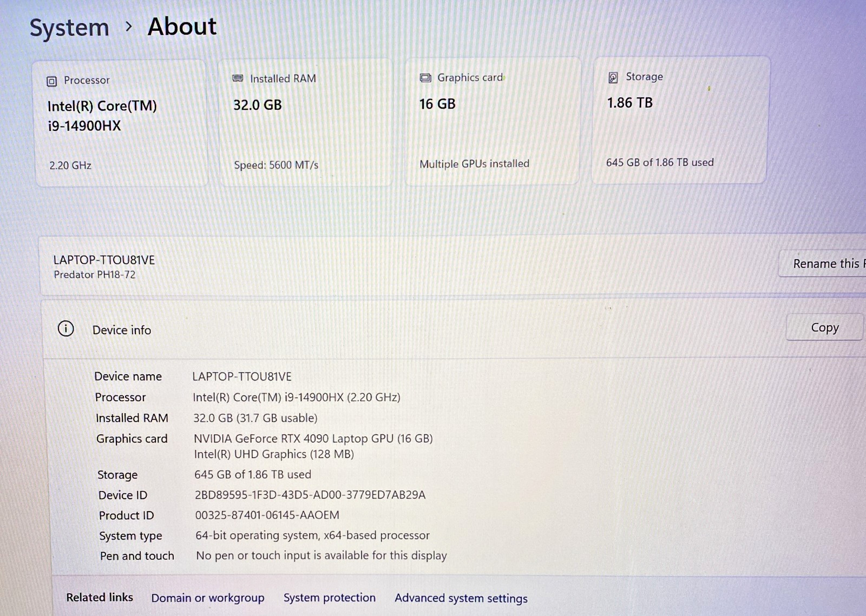Viewport: 866px width, 616px height.
Task: Click breadcrumb chevron between System and About
Action: click(128, 27)
